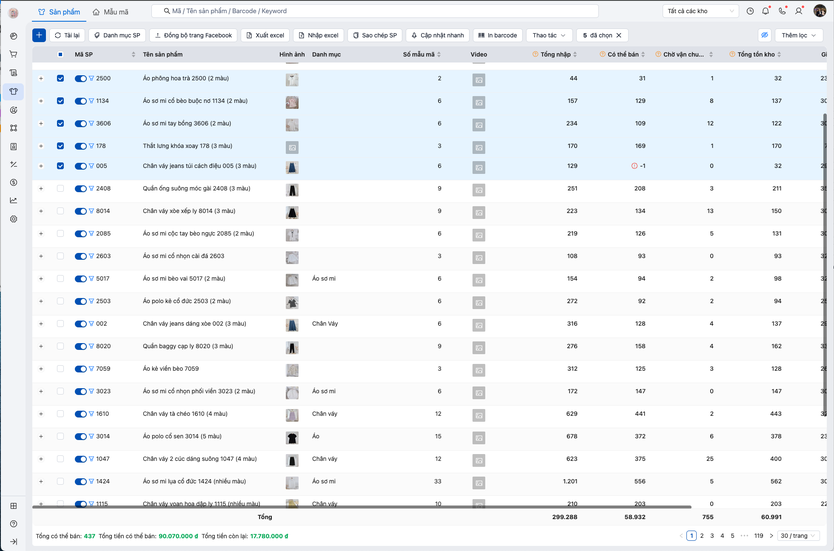Click the blue plus add-product button
Screen dimensions: 834x551
point(39,35)
